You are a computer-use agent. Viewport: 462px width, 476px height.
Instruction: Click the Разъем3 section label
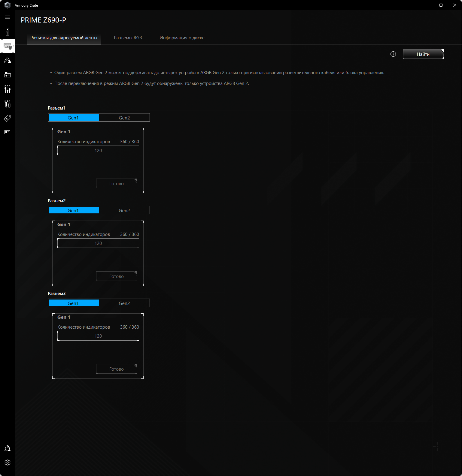coord(57,294)
